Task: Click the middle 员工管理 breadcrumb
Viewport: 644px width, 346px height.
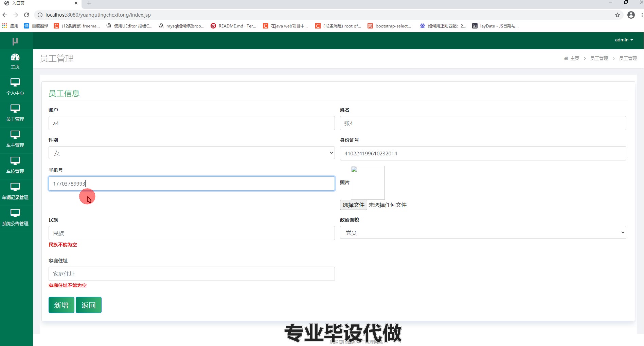Action: 599,58
